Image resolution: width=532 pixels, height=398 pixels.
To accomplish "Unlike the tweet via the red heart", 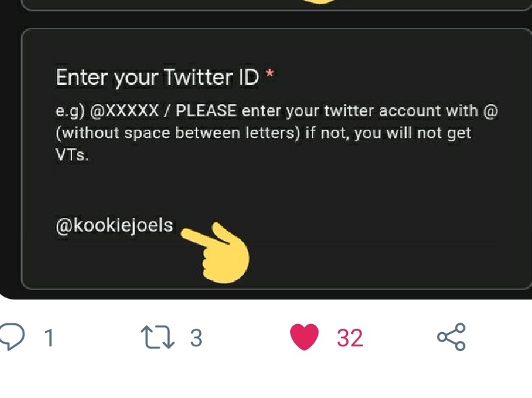I will pos(304,337).
